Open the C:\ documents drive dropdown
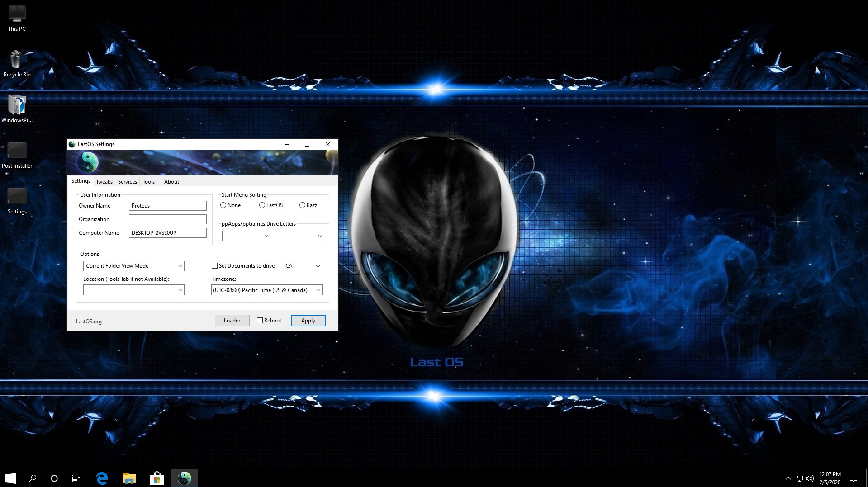The image size is (868, 487). [x=302, y=266]
